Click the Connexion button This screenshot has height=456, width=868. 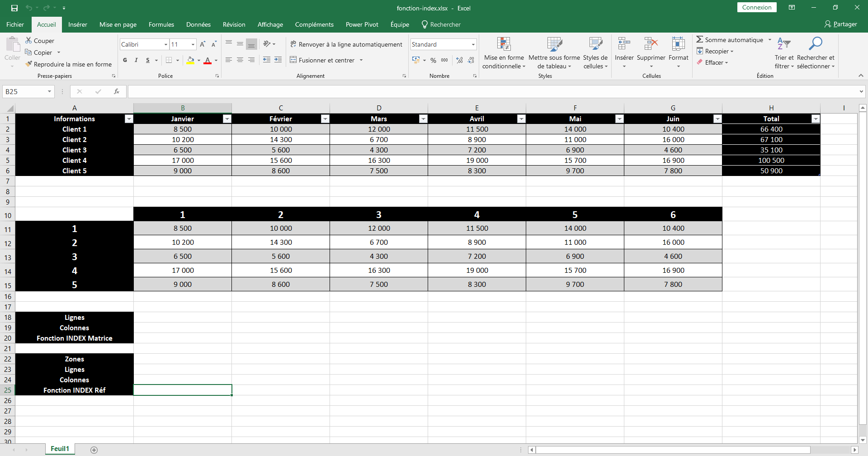[757, 7]
